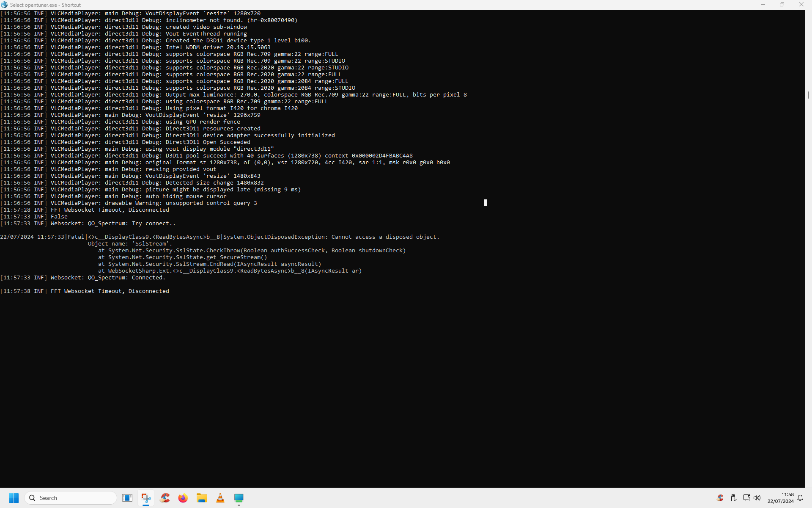
Task: Close the opentuner console window
Action: [801, 5]
